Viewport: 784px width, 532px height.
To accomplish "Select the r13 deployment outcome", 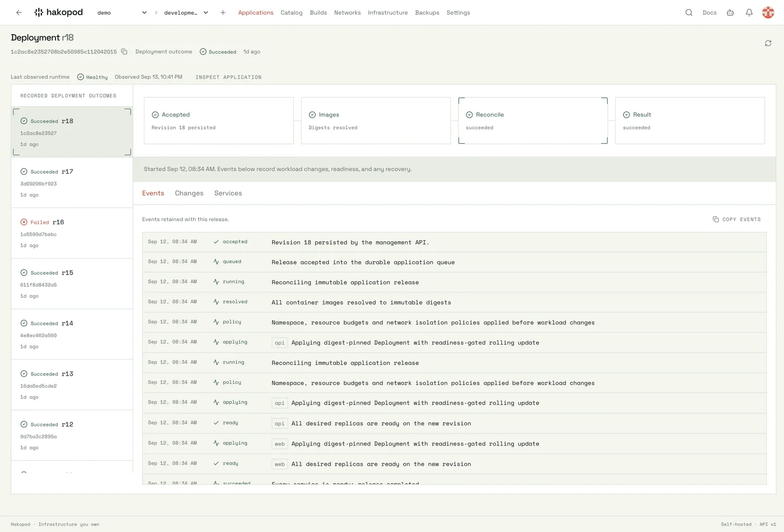I will tap(72, 385).
